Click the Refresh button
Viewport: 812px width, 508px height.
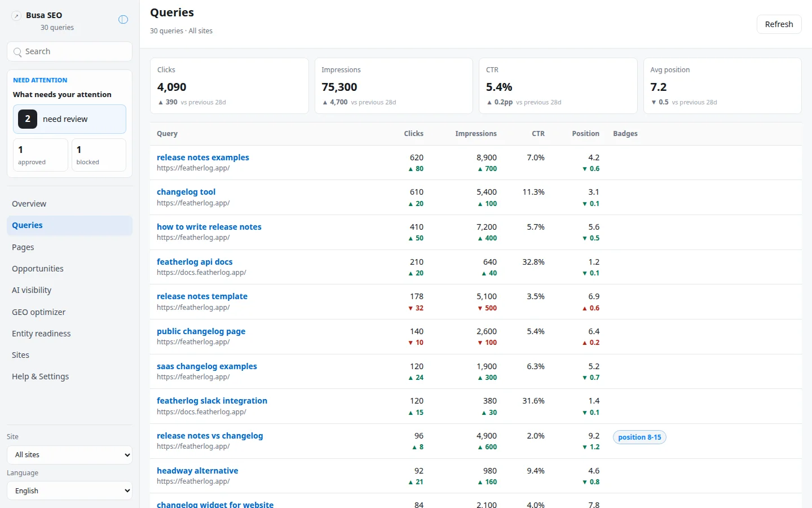[x=779, y=24]
